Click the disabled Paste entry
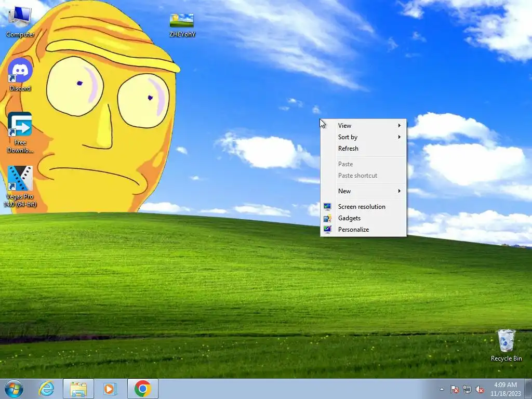Screen dimensions: 532x399 tap(363, 164)
